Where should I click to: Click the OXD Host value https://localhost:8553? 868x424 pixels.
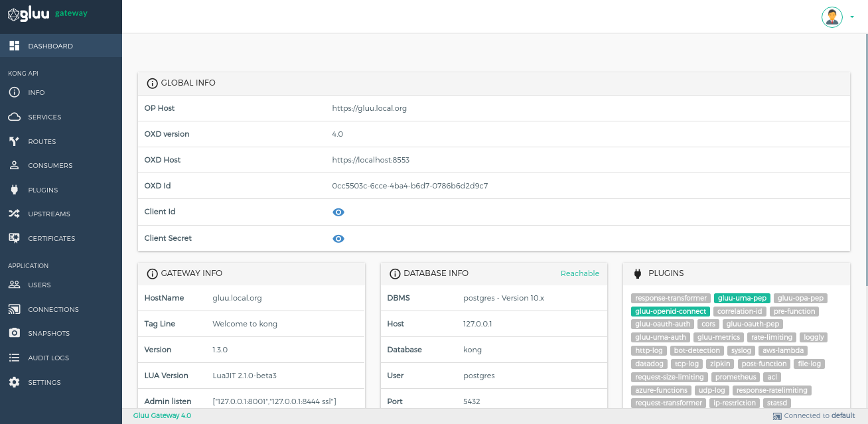pyautogui.click(x=372, y=160)
